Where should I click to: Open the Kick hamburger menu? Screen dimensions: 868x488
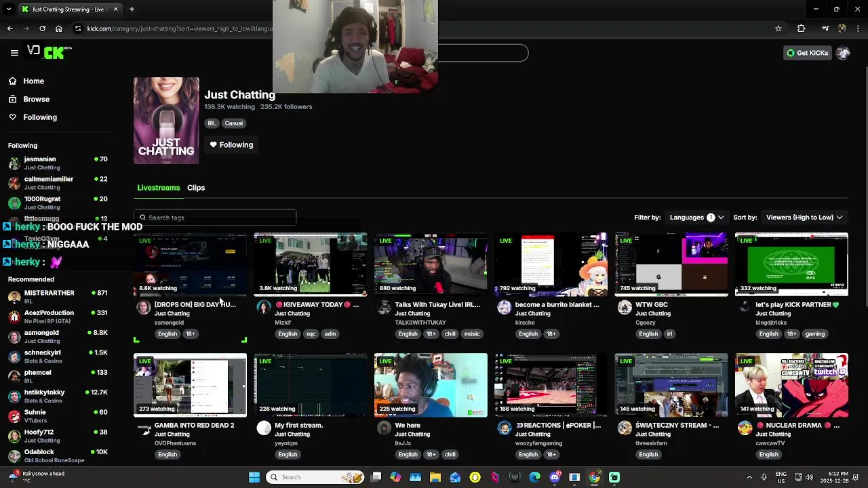tap(14, 53)
